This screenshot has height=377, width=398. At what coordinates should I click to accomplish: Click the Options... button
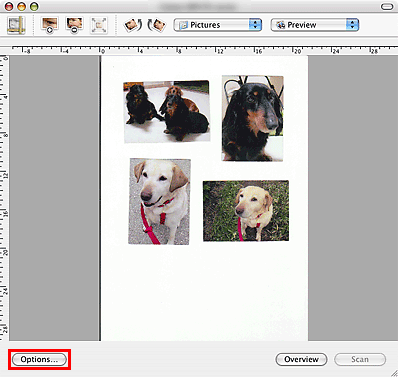coord(39,359)
